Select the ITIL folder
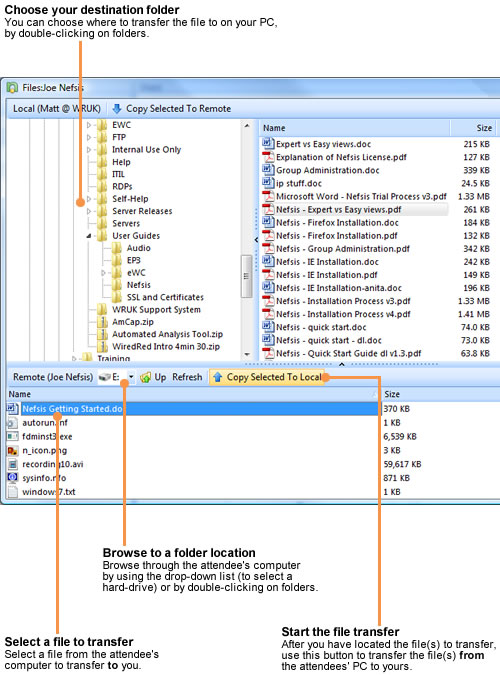The height and width of the screenshot is (675, 500). pos(118,174)
